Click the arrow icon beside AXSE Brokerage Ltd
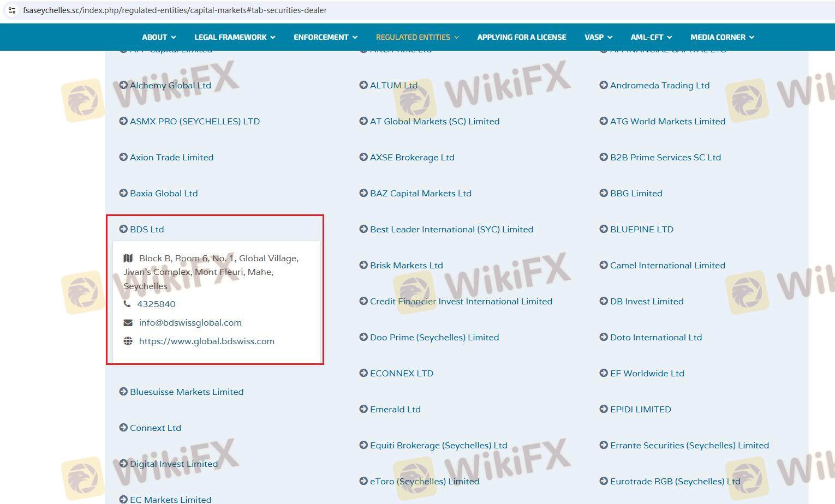Screen dimensions: 835x504 tap(363, 157)
